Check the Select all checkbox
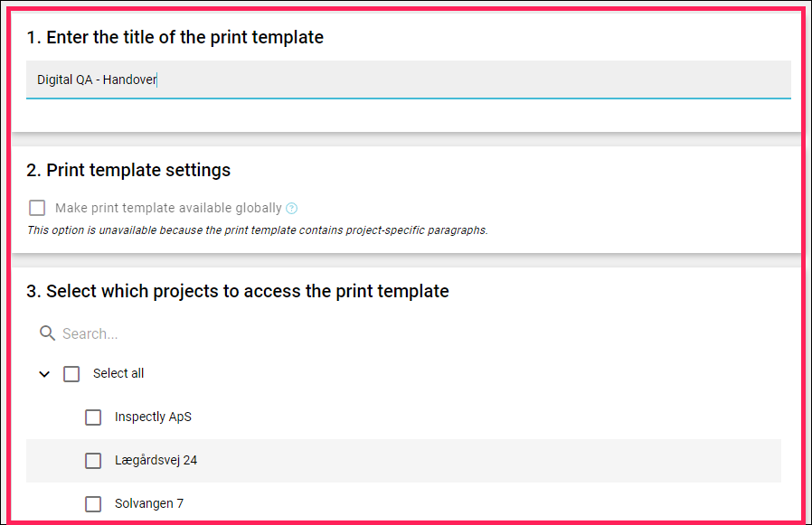The height and width of the screenshot is (525, 812). tap(71, 374)
